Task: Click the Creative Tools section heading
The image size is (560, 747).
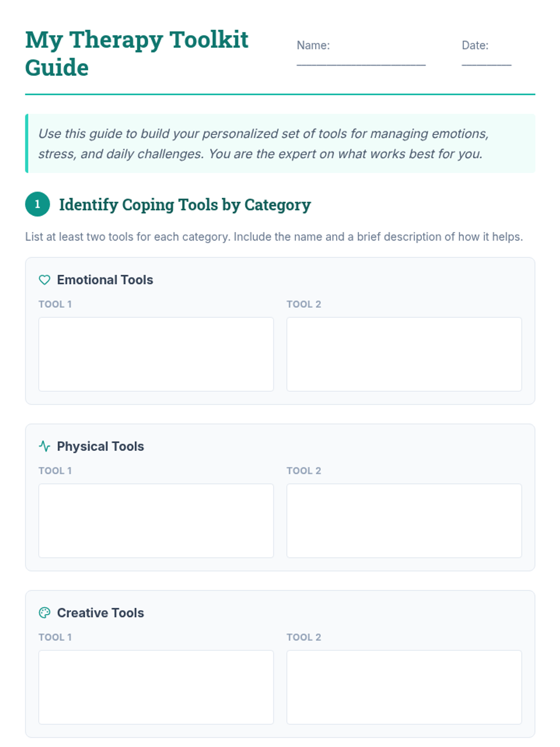Action: coord(100,613)
